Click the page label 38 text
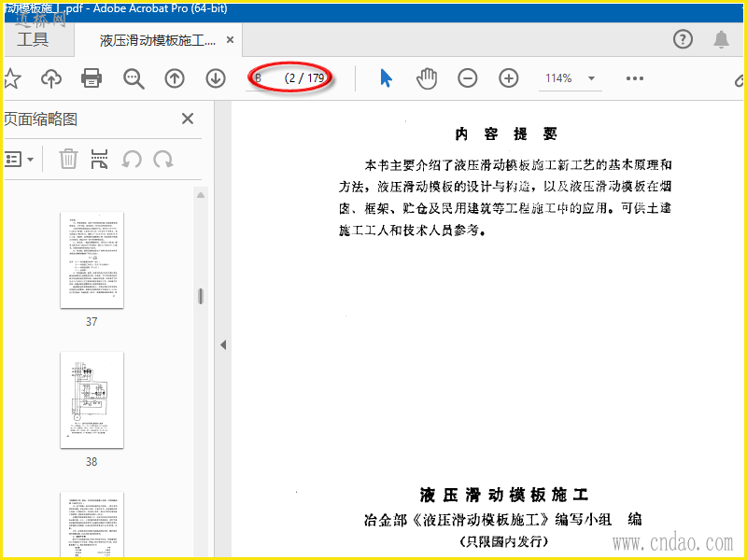The width and height of the screenshot is (747, 560). [92, 462]
